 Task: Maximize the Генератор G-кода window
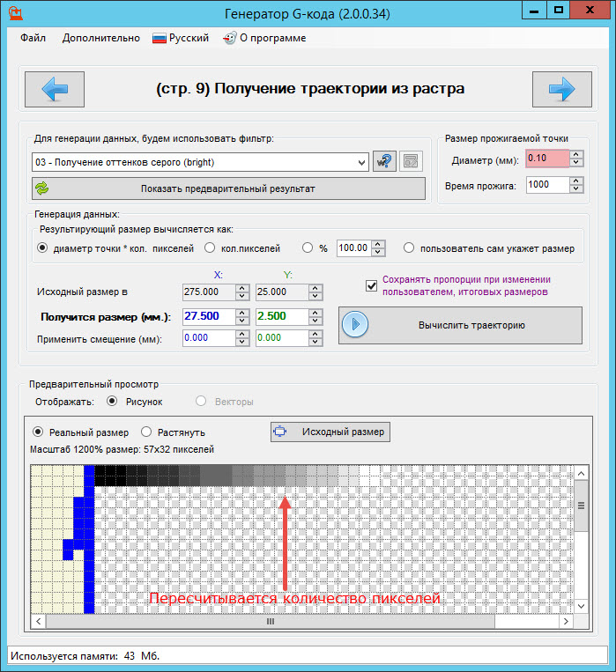[x=559, y=10]
